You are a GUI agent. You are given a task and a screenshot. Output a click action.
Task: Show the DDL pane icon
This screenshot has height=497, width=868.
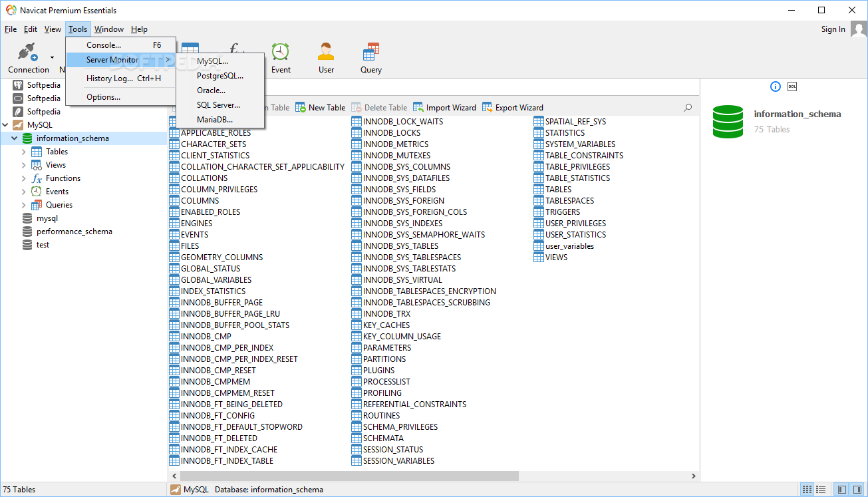[x=792, y=86]
